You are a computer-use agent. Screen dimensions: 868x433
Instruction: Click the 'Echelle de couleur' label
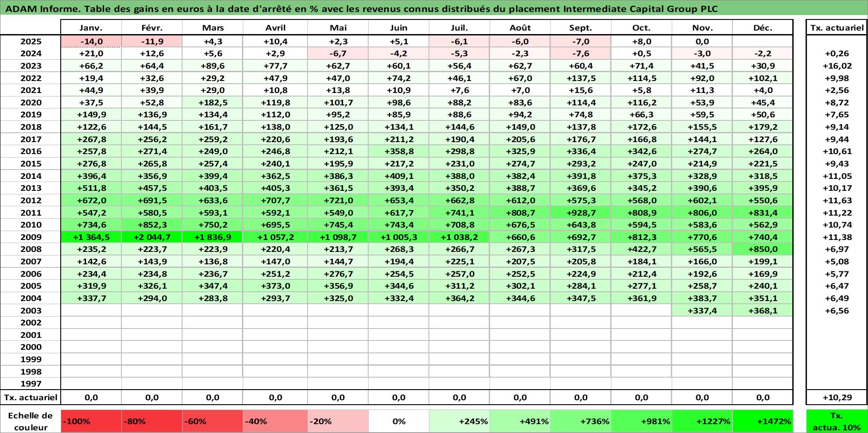coord(31,421)
